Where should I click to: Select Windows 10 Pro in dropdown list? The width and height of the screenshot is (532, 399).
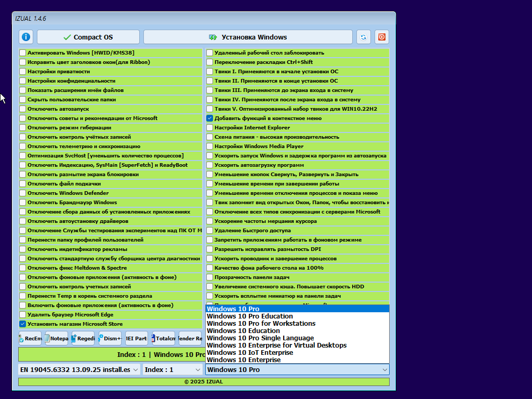click(x=297, y=309)
